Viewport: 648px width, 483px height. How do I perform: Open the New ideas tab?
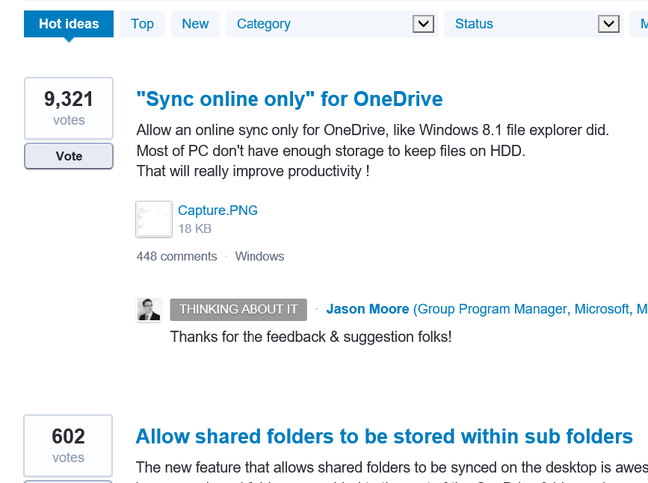point(195,24)
